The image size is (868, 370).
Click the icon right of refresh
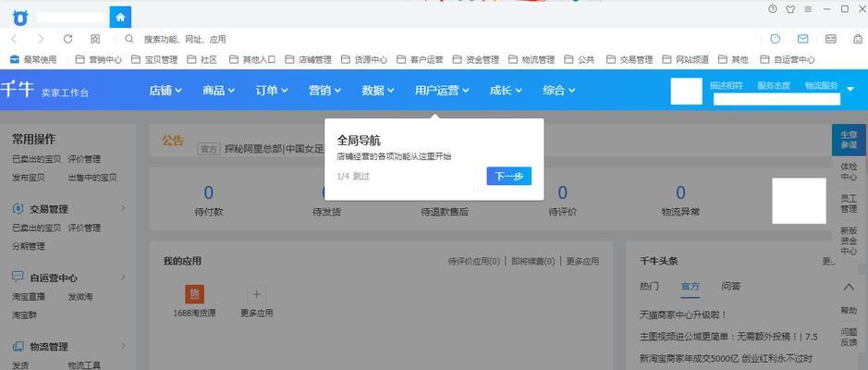pos(95,39)
